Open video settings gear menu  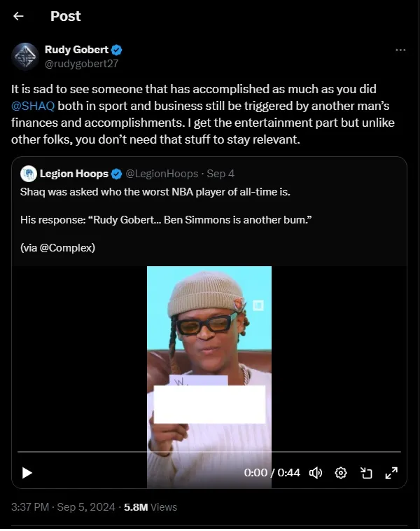(340, 473)
